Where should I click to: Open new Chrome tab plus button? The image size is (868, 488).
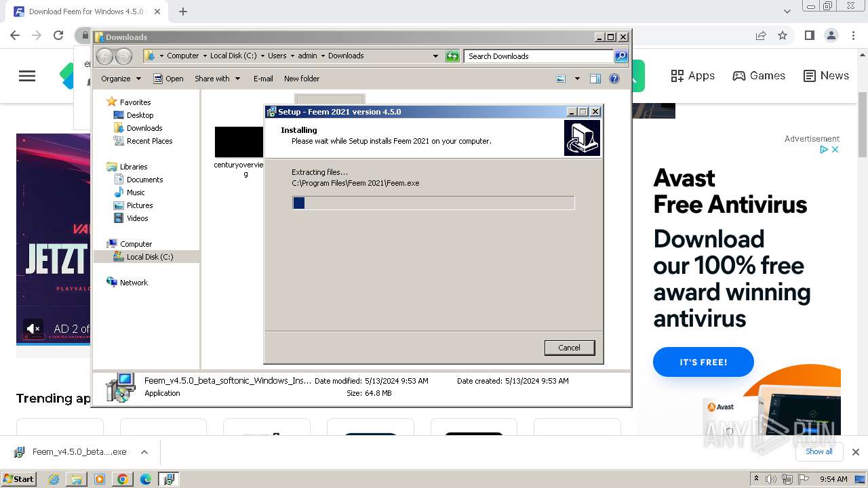coord(183,12)
